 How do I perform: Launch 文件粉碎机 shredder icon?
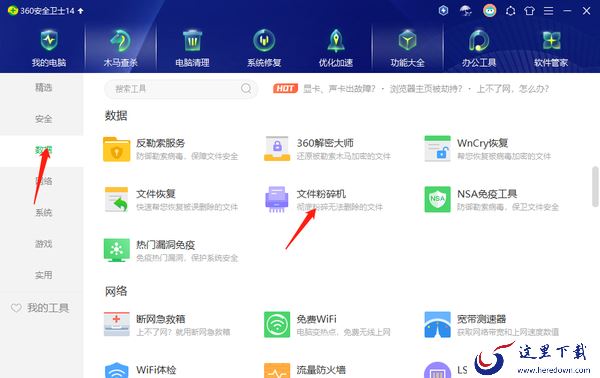pyautogui.click(x=277, y=199)
